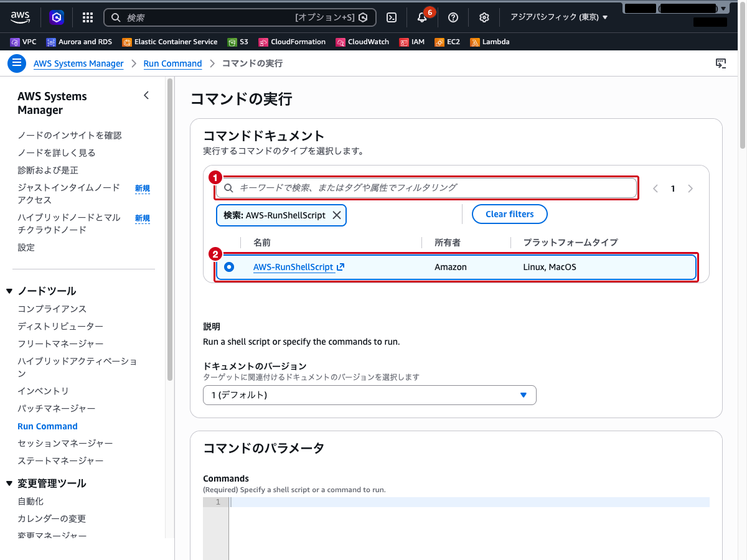The height and width of the screenshot is (560, 747).
Task: Select the AWS-RunShellScript radio button
Action: click(x=229, y=267)
